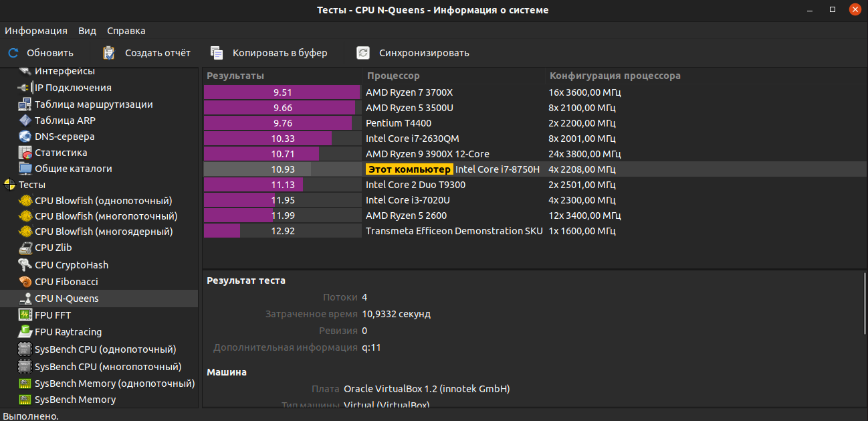Click the Копировать в буфер icon

(216, 53)
